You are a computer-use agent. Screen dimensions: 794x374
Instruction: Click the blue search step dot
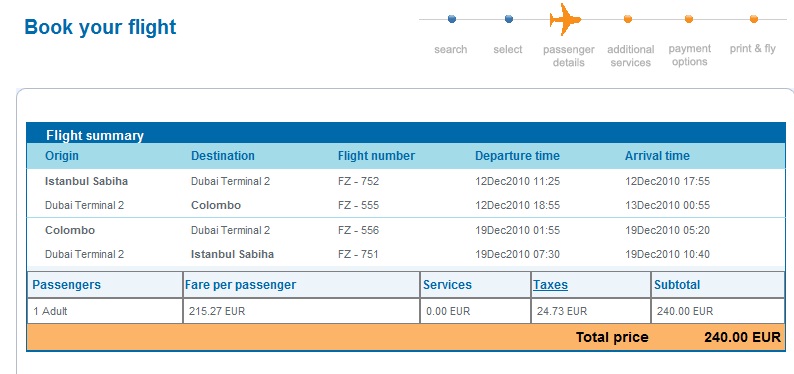(x=452, y=19)
